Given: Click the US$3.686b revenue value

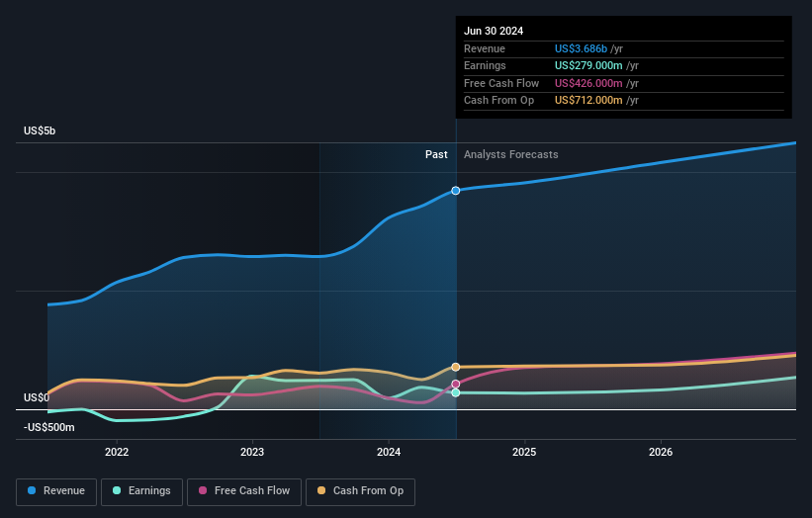Looking at the screenshot, I should (581, 48).
